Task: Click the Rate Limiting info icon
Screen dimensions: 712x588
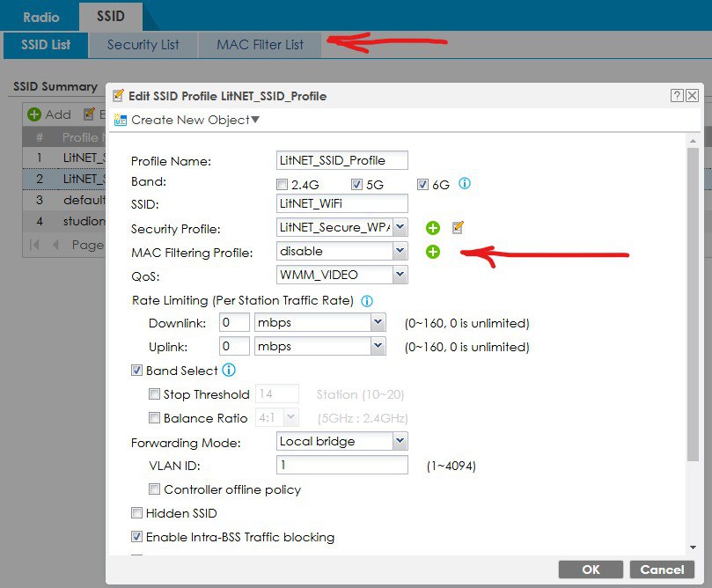Action: [367, 301]
